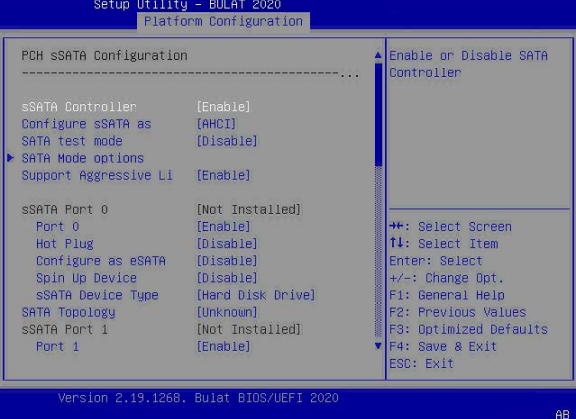Screen dimensions: 576x419
Task: Toggle Hot Plug [Disable] value
Action: point(227,244)
